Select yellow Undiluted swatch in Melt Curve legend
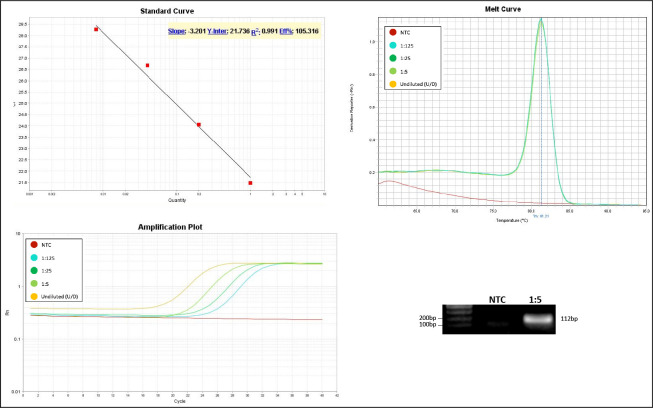 click(391, 85)
